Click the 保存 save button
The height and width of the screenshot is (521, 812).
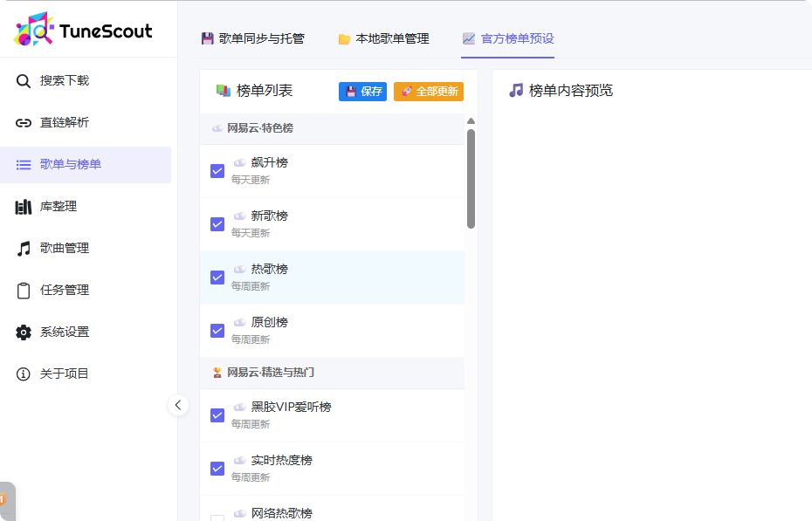362,91
